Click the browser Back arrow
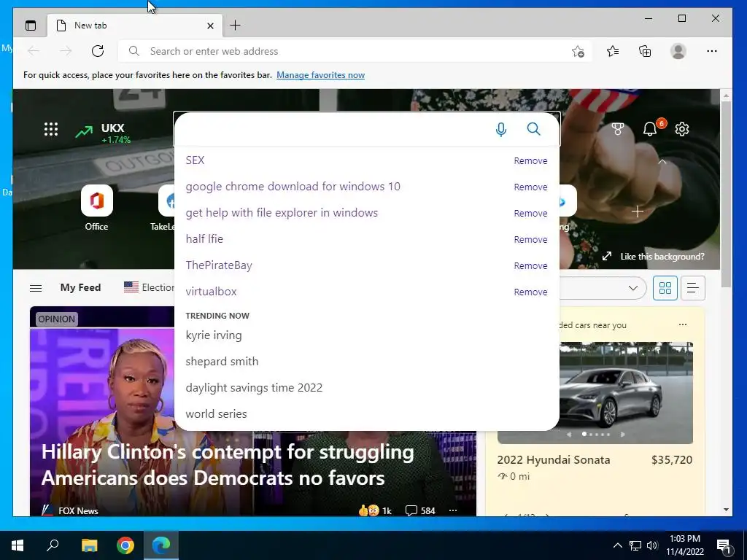 point(34,51)
